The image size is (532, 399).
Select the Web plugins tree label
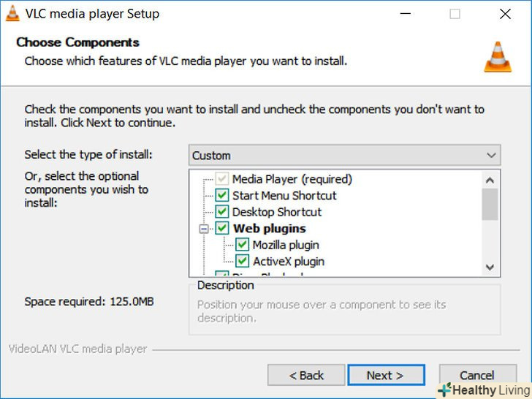[x=269, y=229]
